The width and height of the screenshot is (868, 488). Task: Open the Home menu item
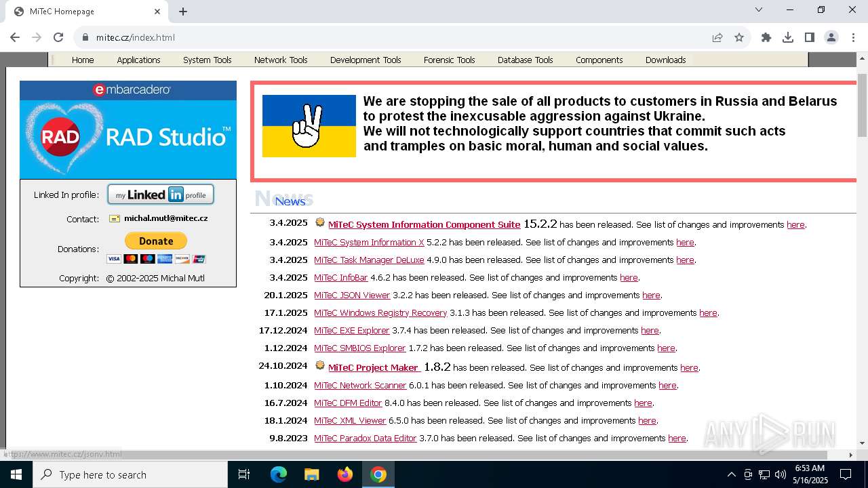tap(83, 60)
